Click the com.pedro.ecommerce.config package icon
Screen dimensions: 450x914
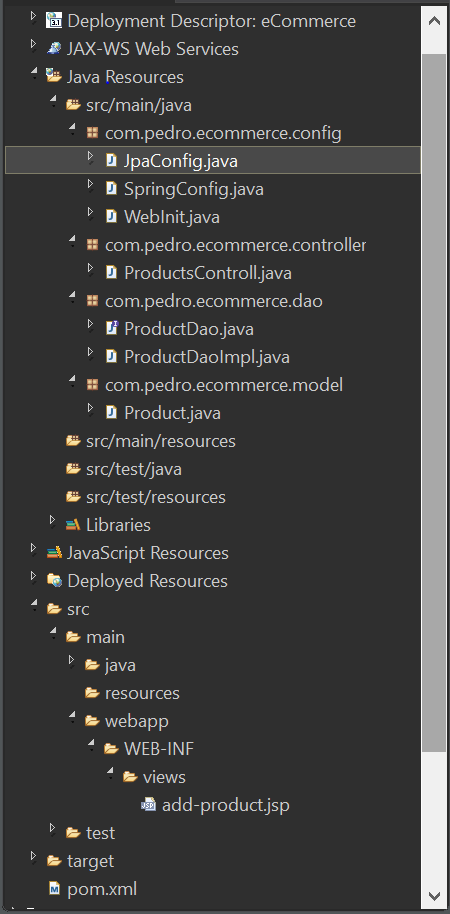[x=92, y=133]
